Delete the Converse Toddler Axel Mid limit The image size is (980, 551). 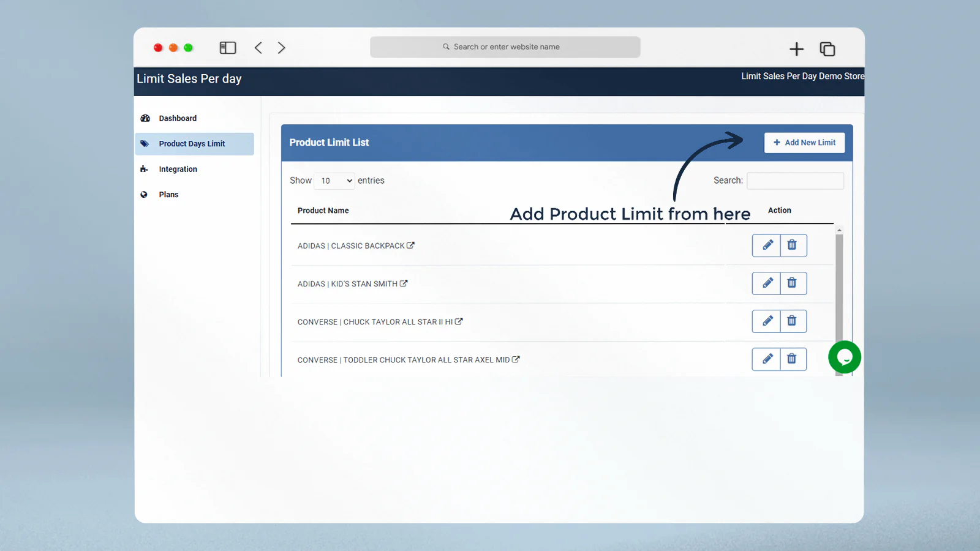tap(793, 359)
